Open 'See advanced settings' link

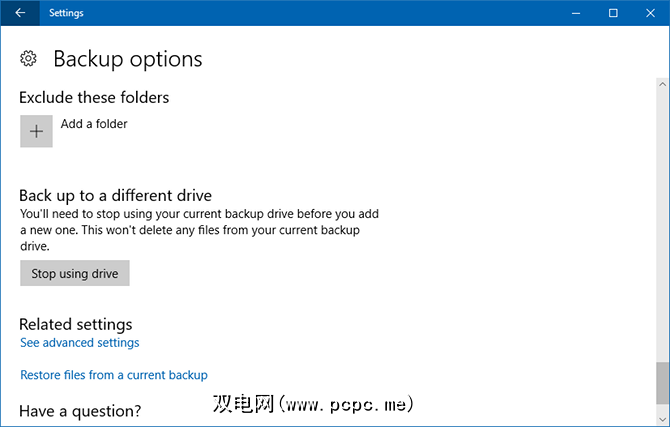pyautogui.click(x=80, y=343)
